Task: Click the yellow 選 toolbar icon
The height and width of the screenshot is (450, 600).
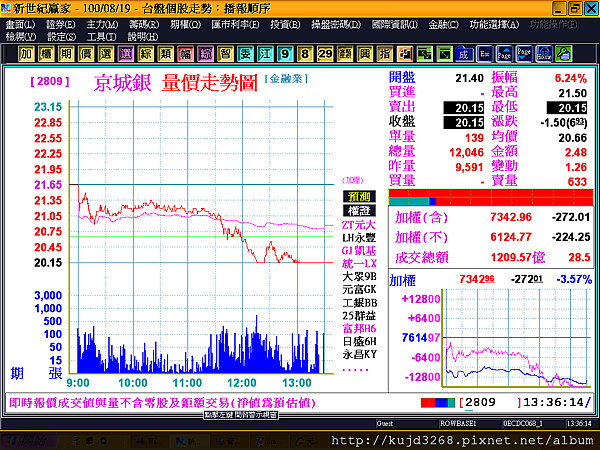Action: tap(106, 54)
